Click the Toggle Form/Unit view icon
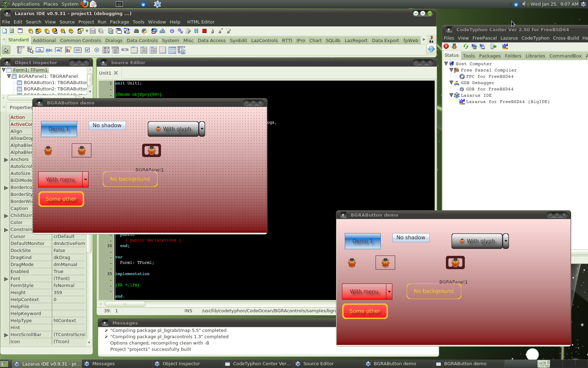588x368 pixels. (x=127, y=31)
